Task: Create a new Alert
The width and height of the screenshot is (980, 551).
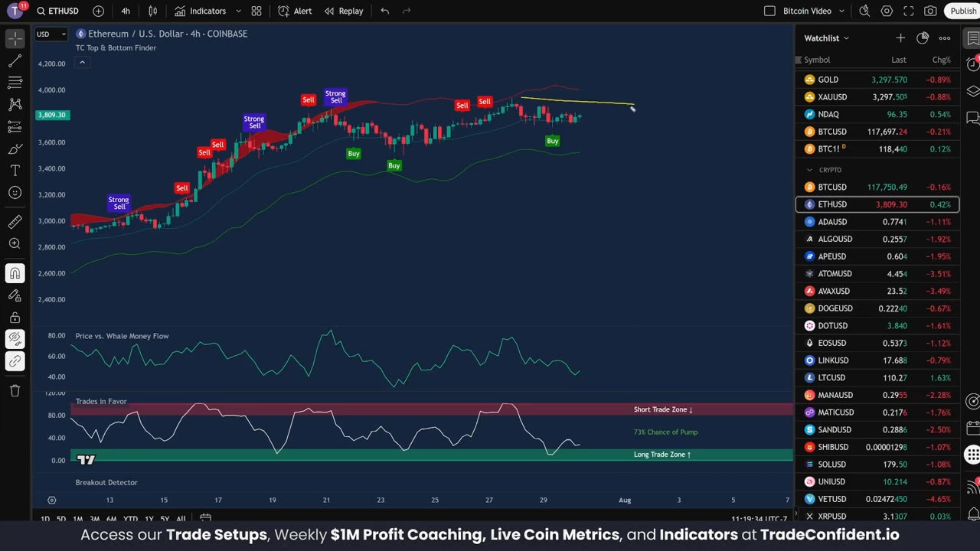Action: (295, 11)
